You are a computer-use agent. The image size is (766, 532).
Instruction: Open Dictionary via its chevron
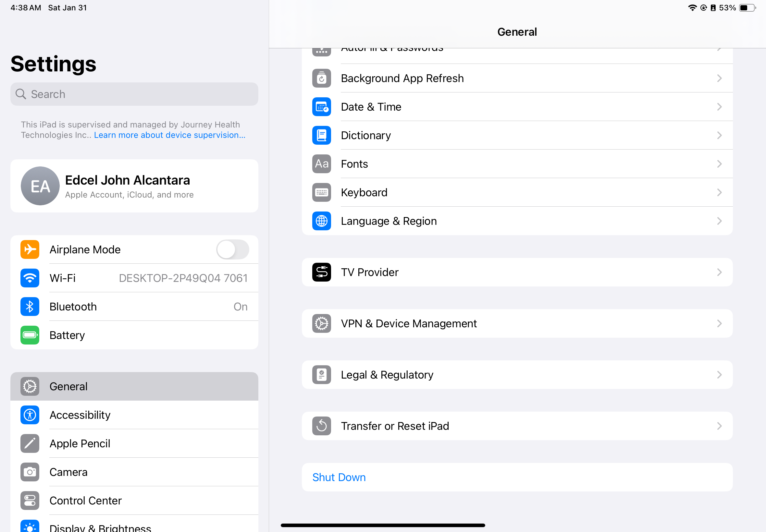click(x=719, y=135)
